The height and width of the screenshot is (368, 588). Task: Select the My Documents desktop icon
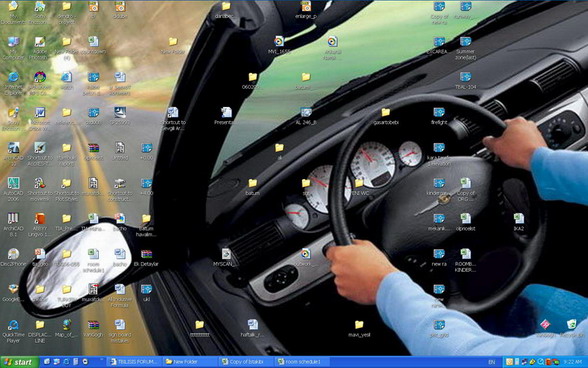click(14, 12)
